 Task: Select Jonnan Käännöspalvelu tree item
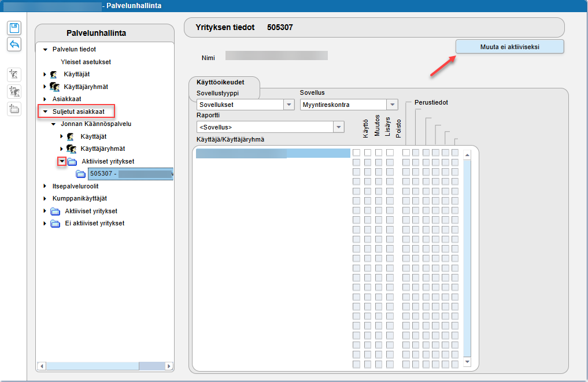click(96, 124)
